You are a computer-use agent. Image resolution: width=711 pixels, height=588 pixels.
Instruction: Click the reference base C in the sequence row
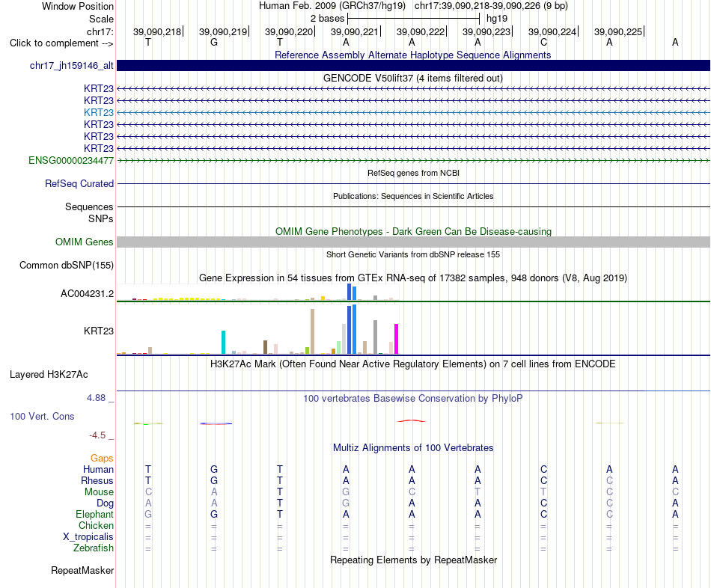point(543,43)
